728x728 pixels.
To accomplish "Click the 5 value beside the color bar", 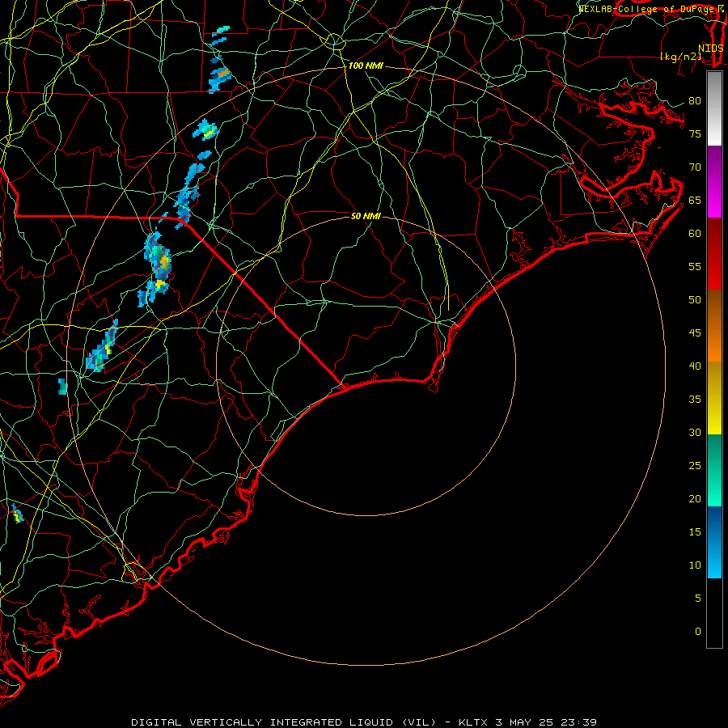I will coord(698,599).
